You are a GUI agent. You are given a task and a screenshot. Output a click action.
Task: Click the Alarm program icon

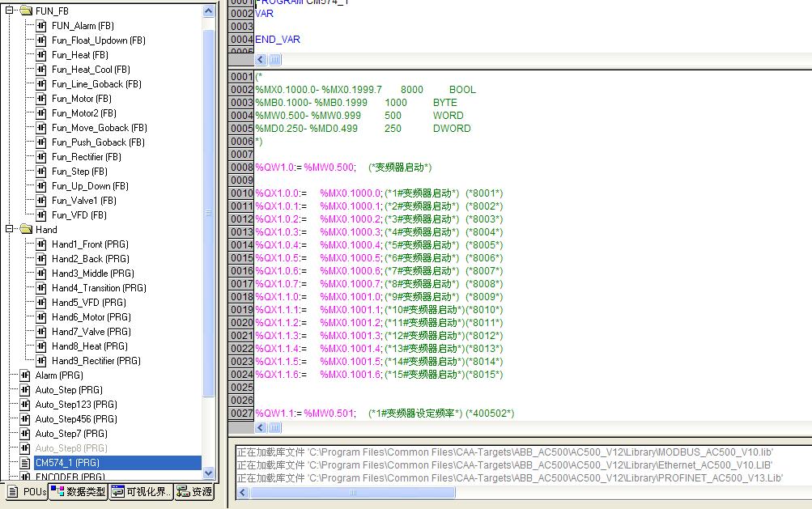25,375
